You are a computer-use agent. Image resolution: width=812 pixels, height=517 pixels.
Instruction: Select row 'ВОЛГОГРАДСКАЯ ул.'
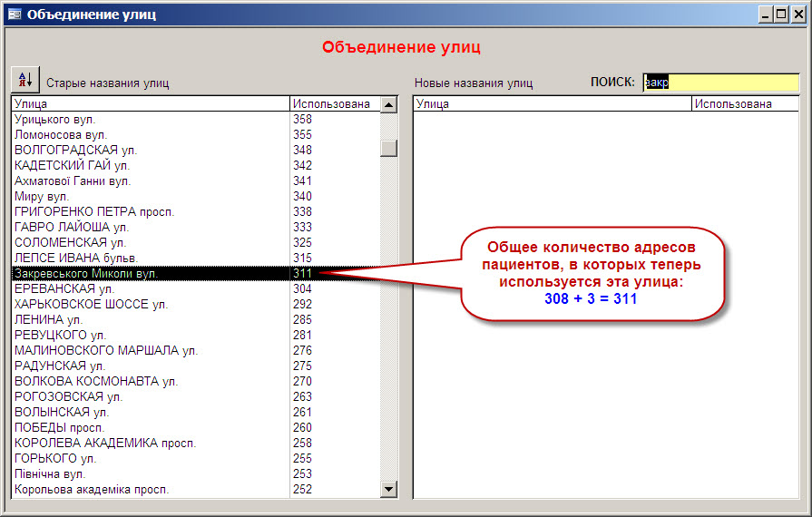(x=196, y=150)
